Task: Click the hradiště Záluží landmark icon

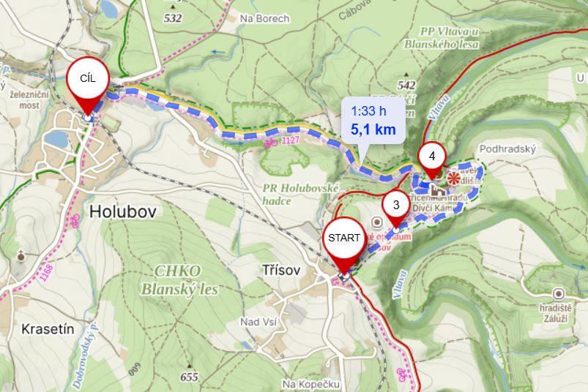Action: 559,293
